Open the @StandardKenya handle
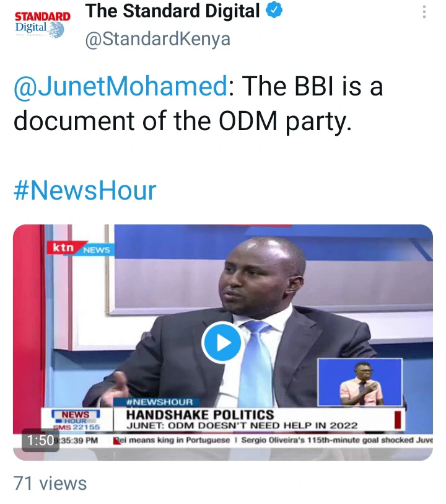 [158, 40]
